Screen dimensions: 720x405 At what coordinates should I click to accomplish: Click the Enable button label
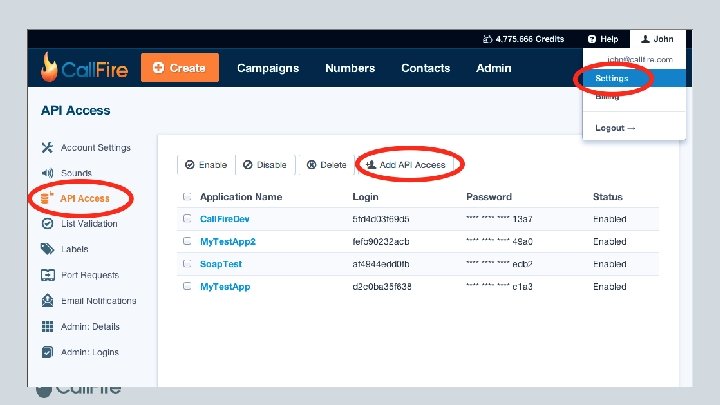tap(213, 164)
